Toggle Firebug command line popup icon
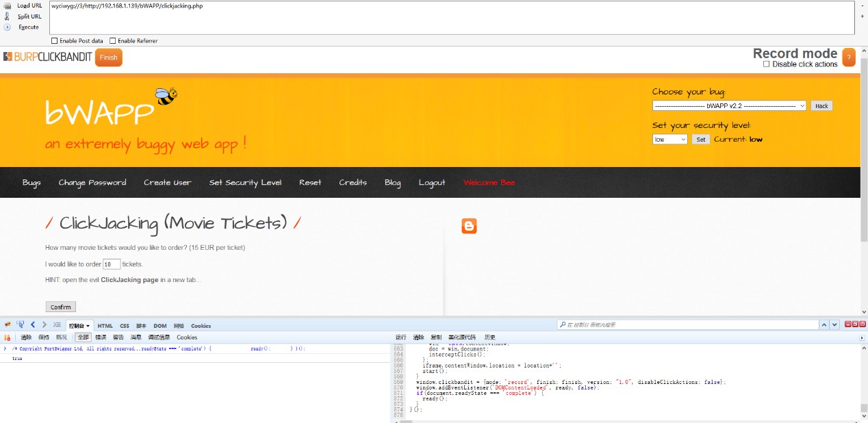Image resolution: width=868 pixels, height=423 pixels. 57,324
